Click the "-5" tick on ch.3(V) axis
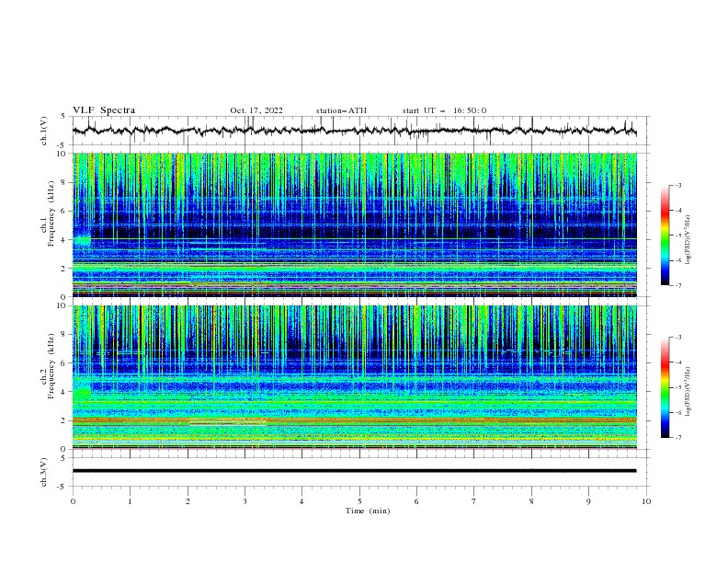This screenshot has height=563, width=728. click(x=63, y=487)
